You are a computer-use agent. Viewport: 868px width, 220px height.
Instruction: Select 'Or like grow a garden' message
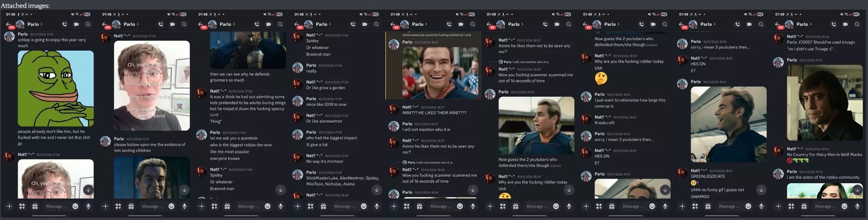click(325, 88)
